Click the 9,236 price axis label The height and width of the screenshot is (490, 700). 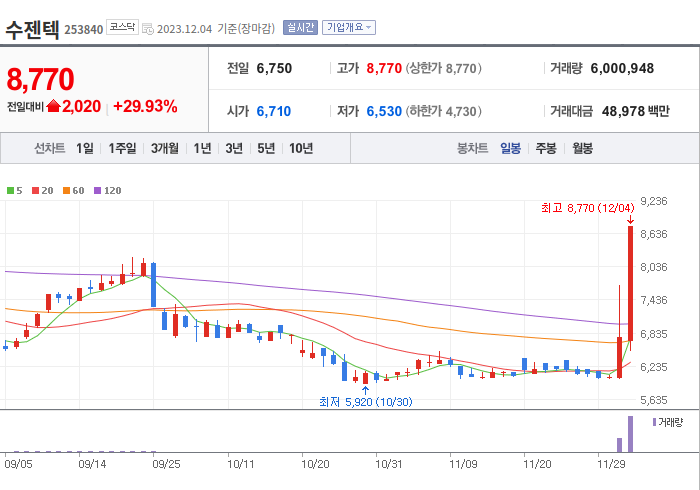654,201
